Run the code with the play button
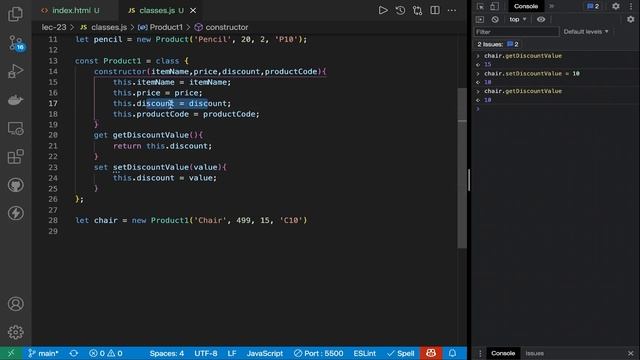This screenshot has width=640, height=360. tap(383, 10)
